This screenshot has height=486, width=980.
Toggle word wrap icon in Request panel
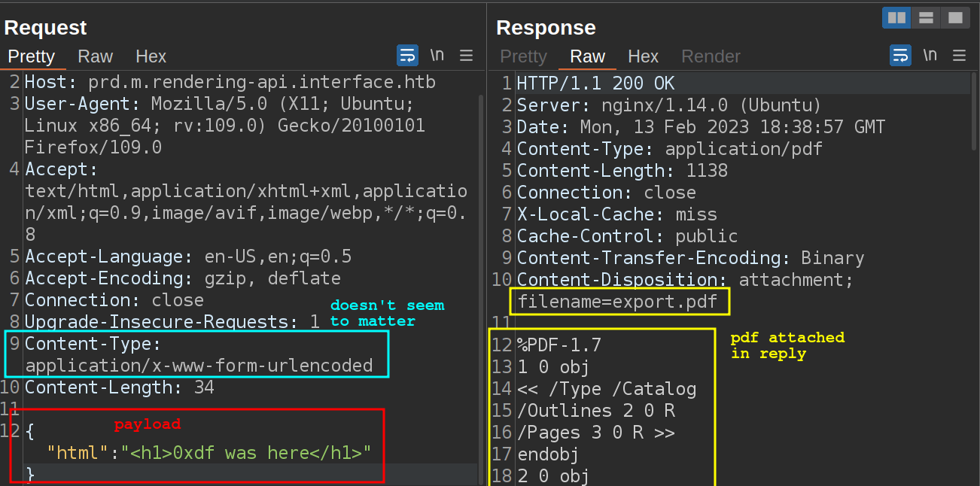tap(407, 56)
